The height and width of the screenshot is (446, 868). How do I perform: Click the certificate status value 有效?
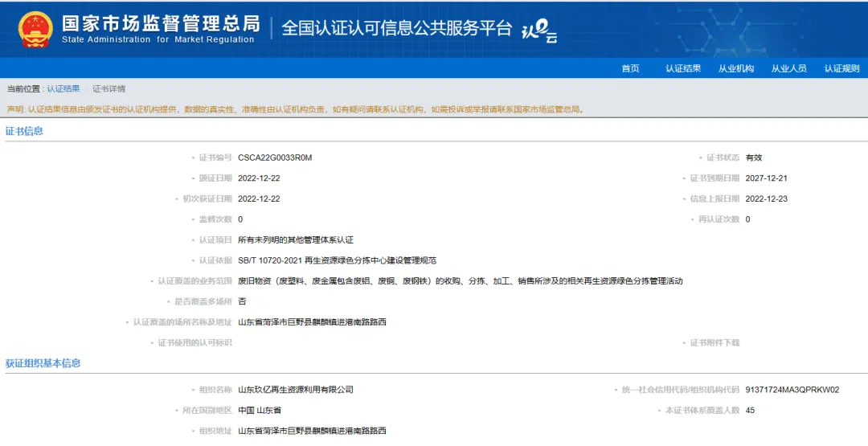pos(753,158)
